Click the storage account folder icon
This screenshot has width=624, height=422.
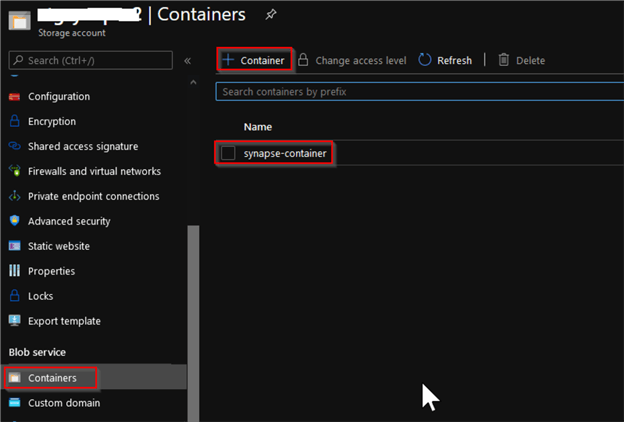point(20,20)
